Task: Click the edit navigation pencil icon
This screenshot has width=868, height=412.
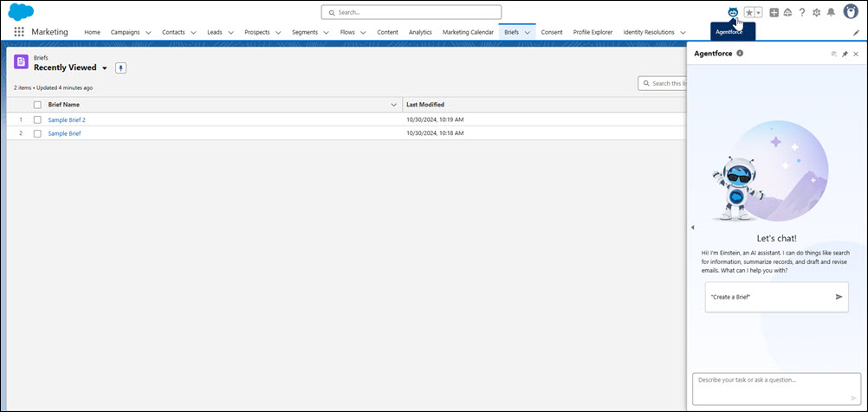Action: coord(856,33)
